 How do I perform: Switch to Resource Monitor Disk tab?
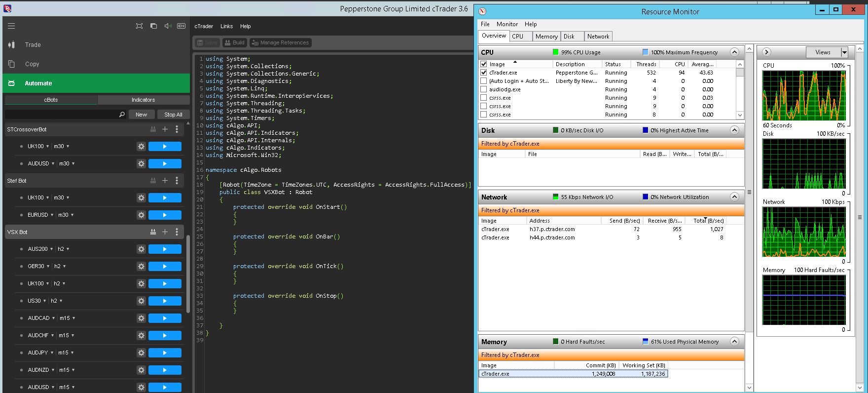pyautogui.click(x=572, y=37)
